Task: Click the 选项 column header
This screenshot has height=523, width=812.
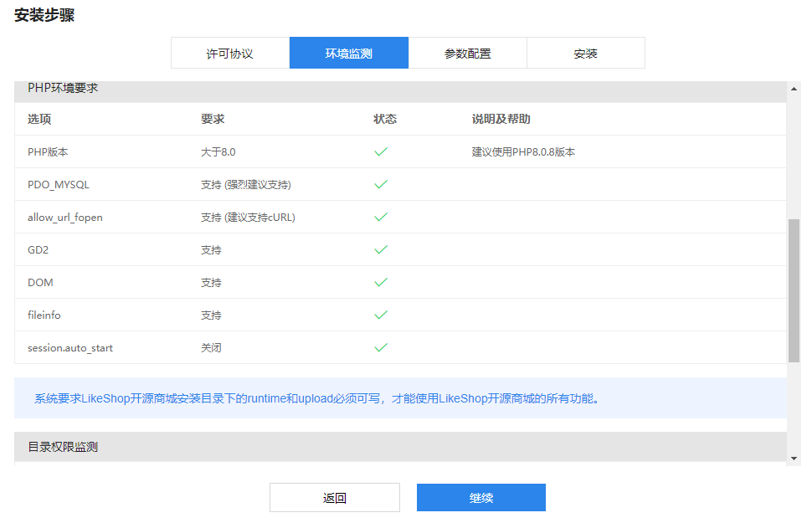Action: click(39, 119)
